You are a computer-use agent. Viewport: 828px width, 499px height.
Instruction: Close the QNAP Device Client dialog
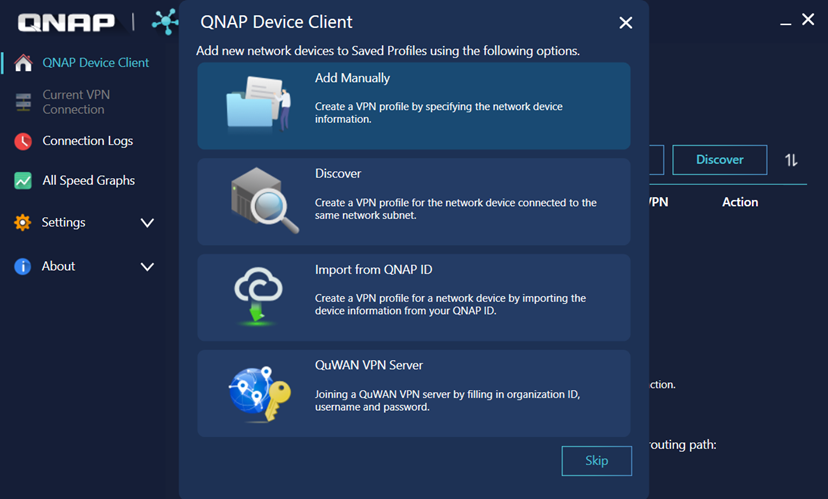[x=626, y=23]
